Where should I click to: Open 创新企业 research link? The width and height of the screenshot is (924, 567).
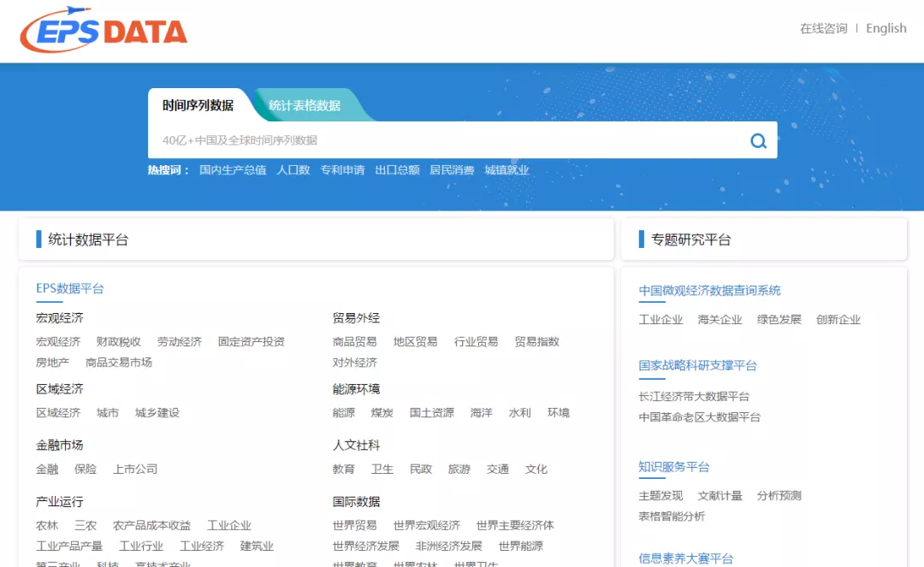[838, 320]
